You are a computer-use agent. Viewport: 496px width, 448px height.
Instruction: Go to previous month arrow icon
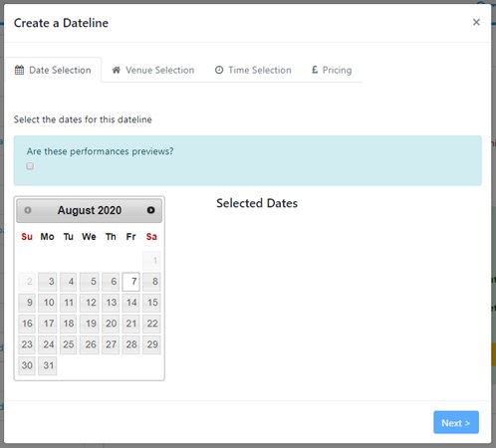[x=28, y=210]
